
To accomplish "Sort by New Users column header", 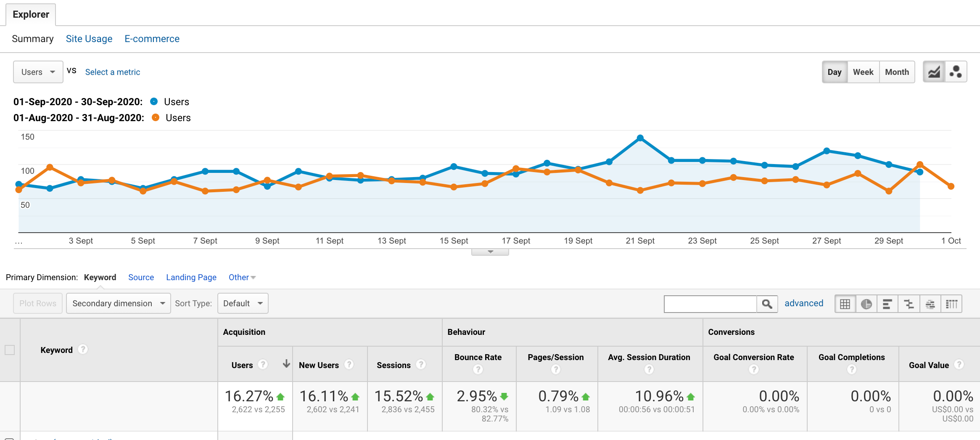I will (x=319, y=365).
